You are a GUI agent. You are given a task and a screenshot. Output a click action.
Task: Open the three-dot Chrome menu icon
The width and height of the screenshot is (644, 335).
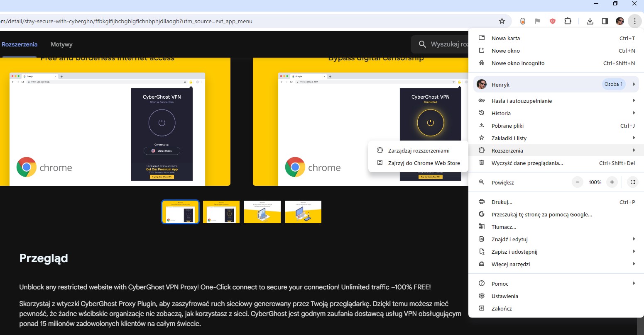coord(635,21)
